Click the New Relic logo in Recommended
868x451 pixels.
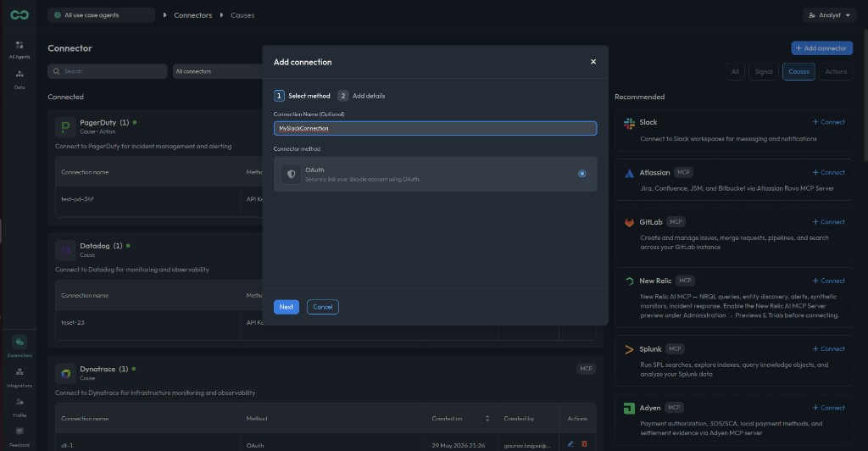(629, 281)
